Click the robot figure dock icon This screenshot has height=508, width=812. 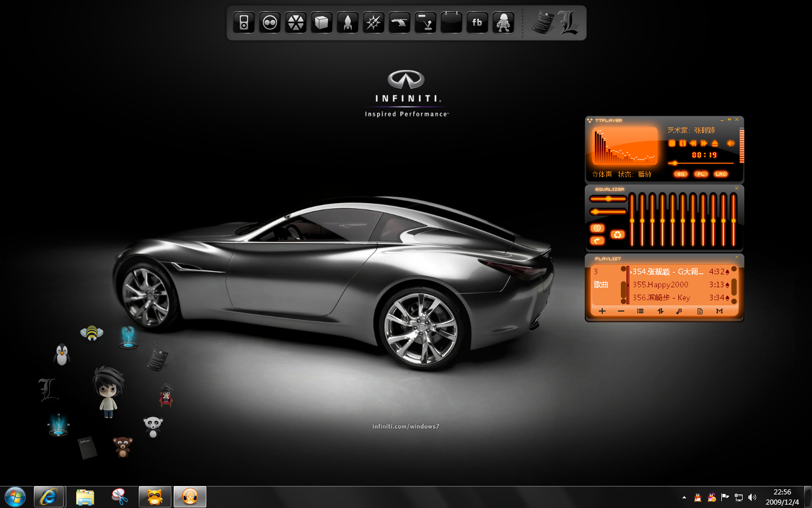[x=503, y=23]
